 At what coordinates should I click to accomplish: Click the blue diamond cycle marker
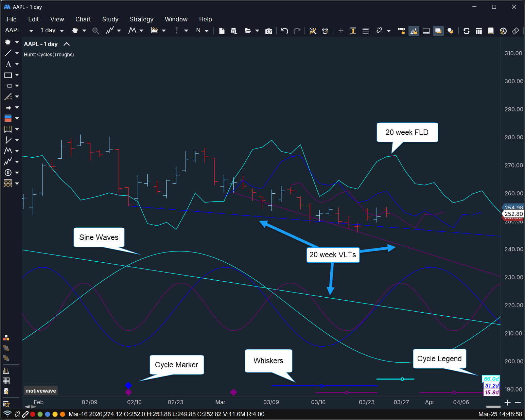tap(128, 385)
